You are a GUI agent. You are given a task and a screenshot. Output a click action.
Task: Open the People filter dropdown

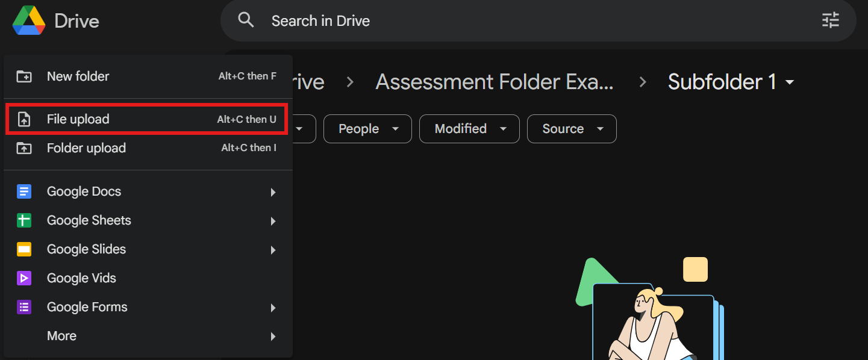[x=367, y=128]
